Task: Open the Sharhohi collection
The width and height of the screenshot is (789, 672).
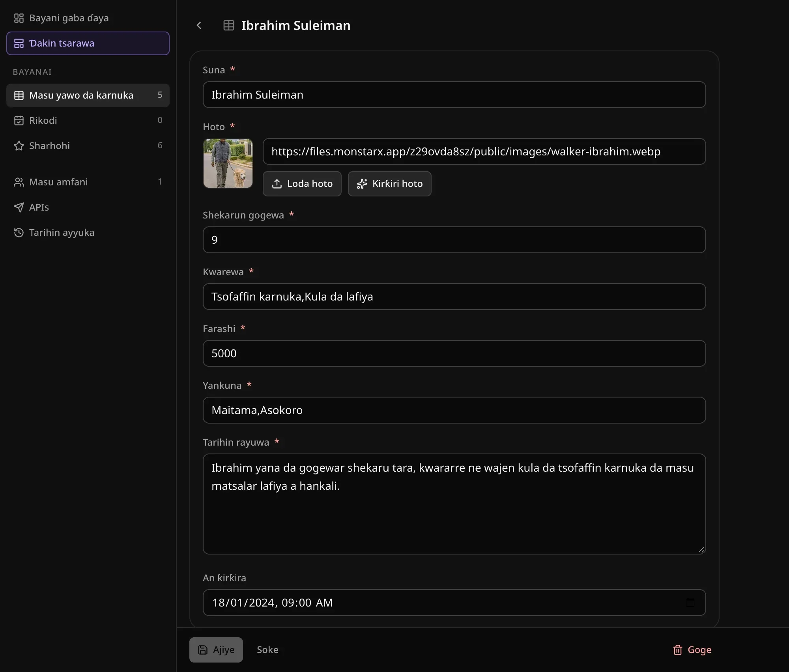Action: pyautogui.click(x=88, y=146)
